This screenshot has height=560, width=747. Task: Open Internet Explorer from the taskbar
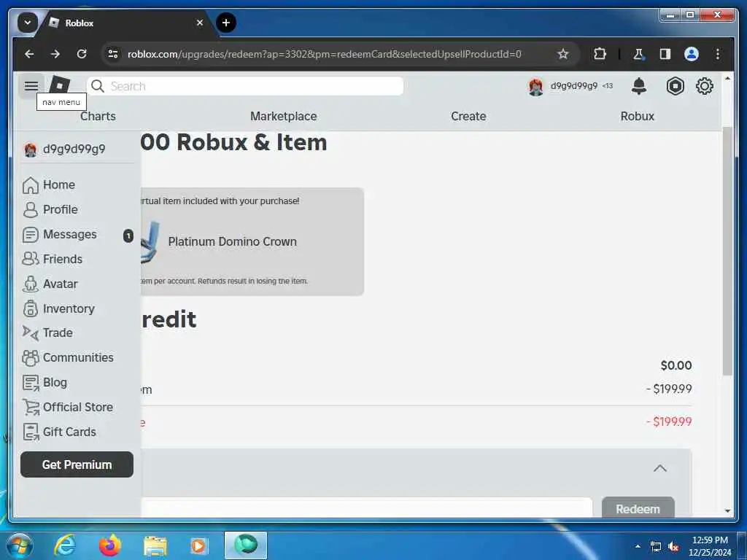click(x=64, y=545)
